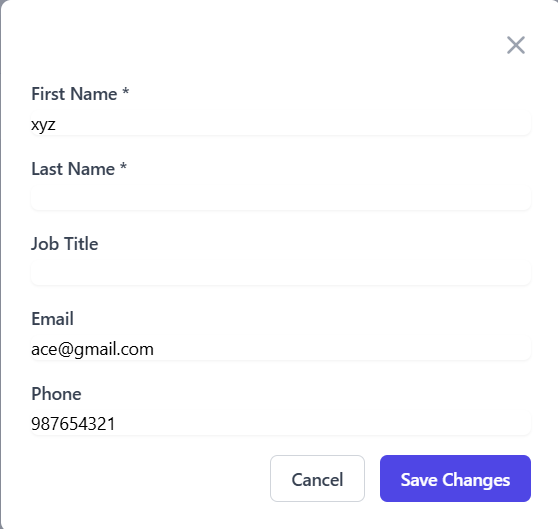The image size is (558, 529).
Task: Close the dialog with the X icon
Action: tap(516, 45)
